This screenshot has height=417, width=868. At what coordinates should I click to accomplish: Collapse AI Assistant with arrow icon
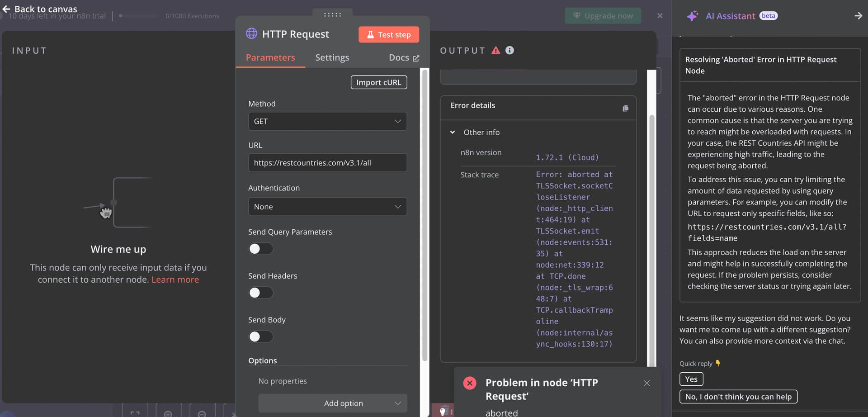[858, 16]
